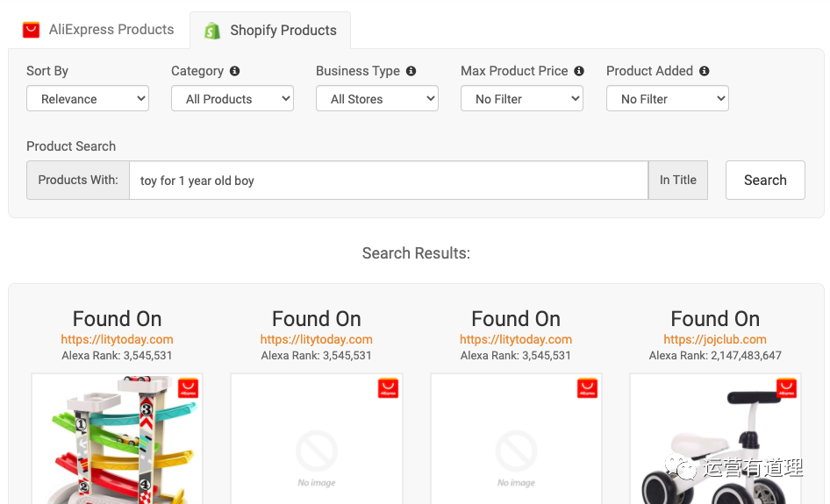
Task: Open the first litytoday.com store link
Action: pos(117,339)
